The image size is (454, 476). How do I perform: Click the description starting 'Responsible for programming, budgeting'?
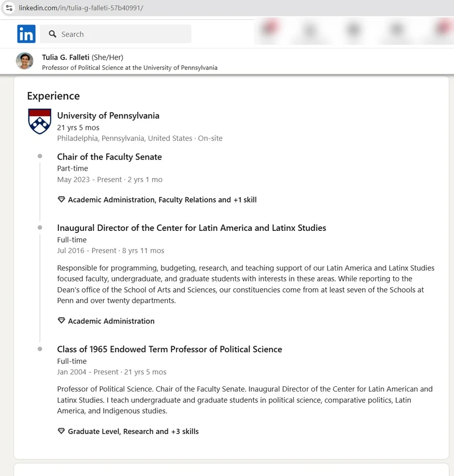(x=246, y=284)
